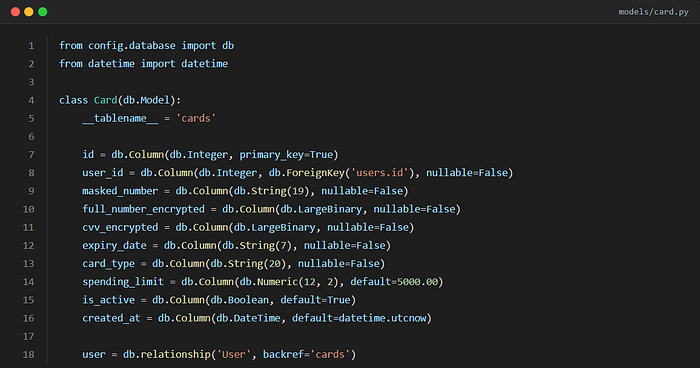This screenshot has width=700, height=368.
Task: Click 'db.relationship' call on line 18
Action: (167, 354)
